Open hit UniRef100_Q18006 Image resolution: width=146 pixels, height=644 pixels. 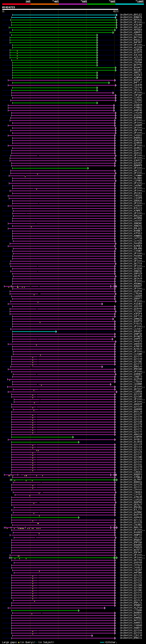click(131, 309)
